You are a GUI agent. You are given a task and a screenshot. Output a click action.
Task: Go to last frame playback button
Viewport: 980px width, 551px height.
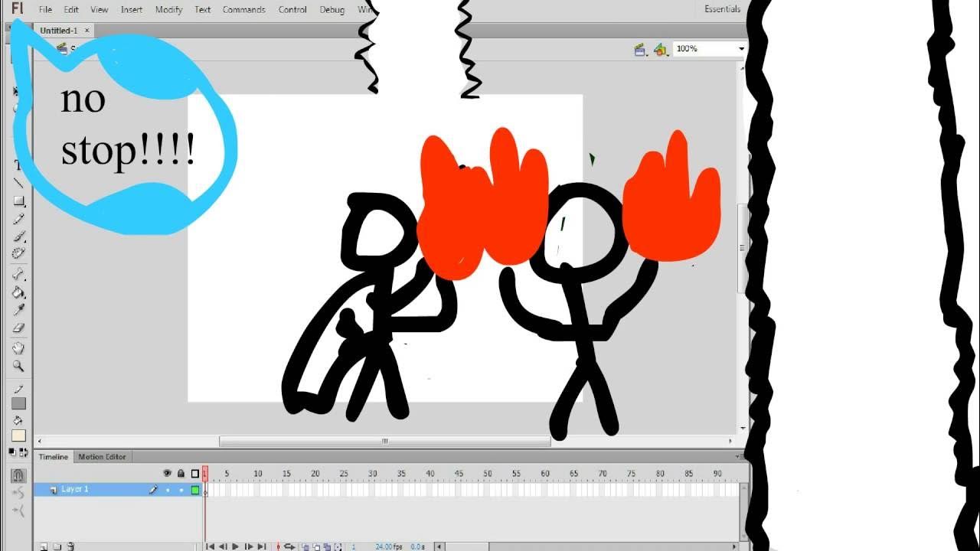[x=261, y=546]
